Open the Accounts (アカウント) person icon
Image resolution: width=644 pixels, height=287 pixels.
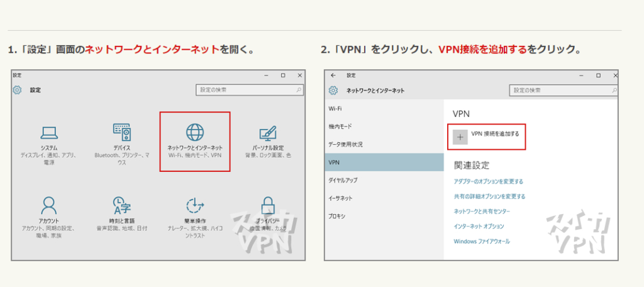tap(49, 205)
